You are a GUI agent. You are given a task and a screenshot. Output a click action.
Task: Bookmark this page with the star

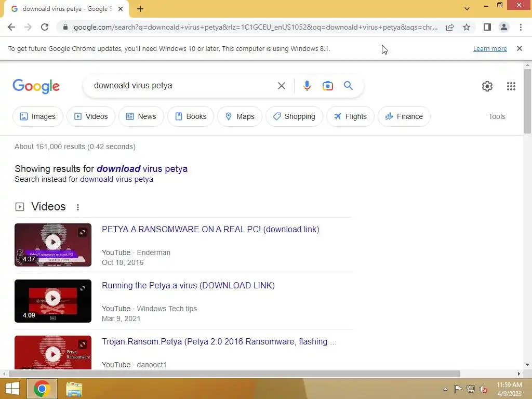coord(467,27)
